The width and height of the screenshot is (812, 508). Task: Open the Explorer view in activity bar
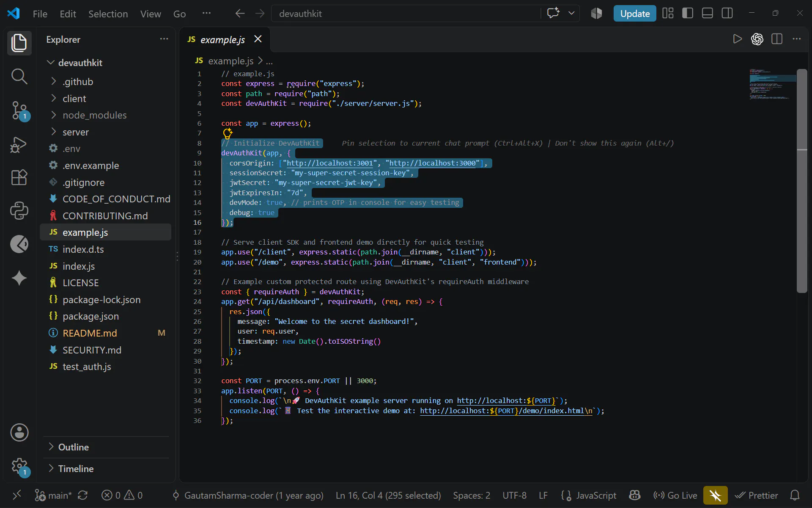click(19, 43)
